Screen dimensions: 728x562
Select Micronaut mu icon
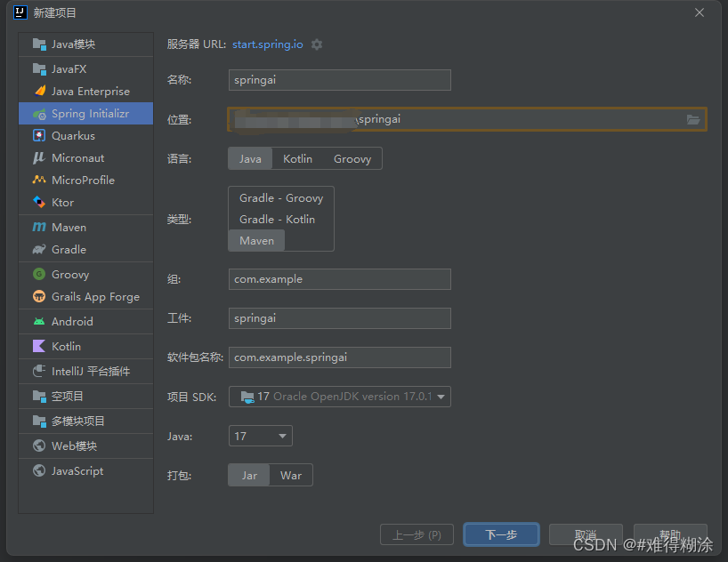point(39,157)
